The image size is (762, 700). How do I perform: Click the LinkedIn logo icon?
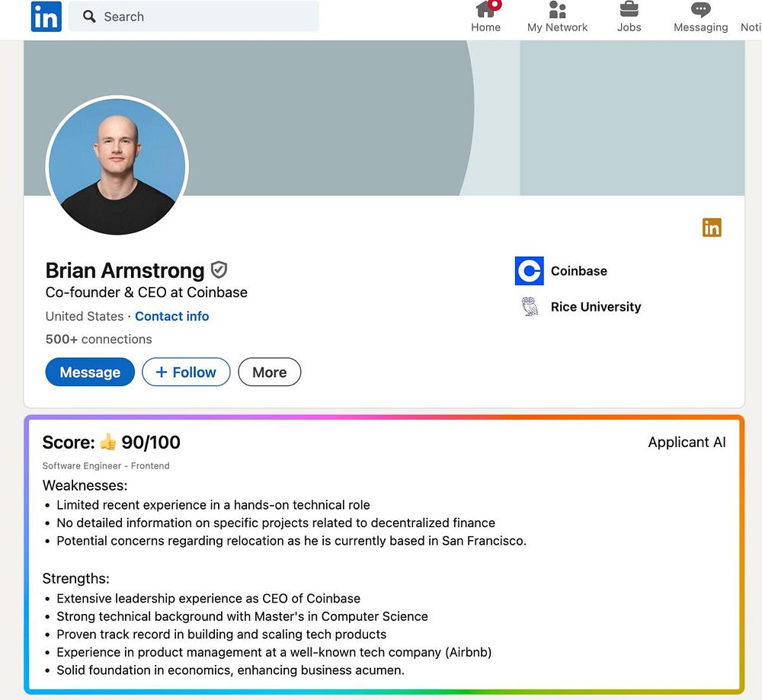(46, 17)
